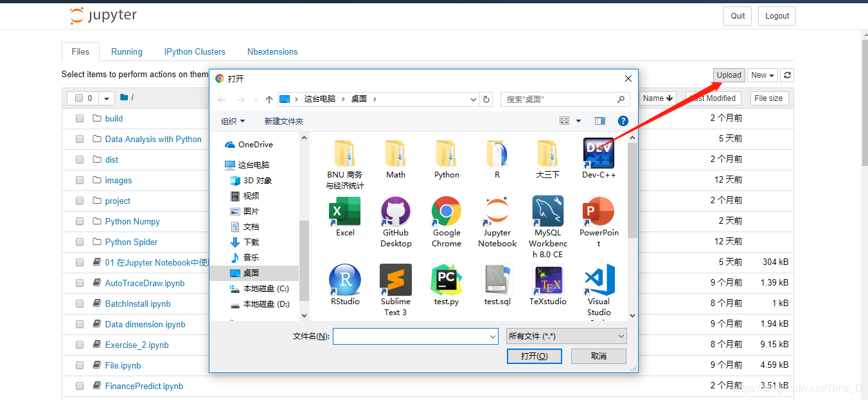
Task: Expand the New menu in Jupyter
Action: coord(762,75)
